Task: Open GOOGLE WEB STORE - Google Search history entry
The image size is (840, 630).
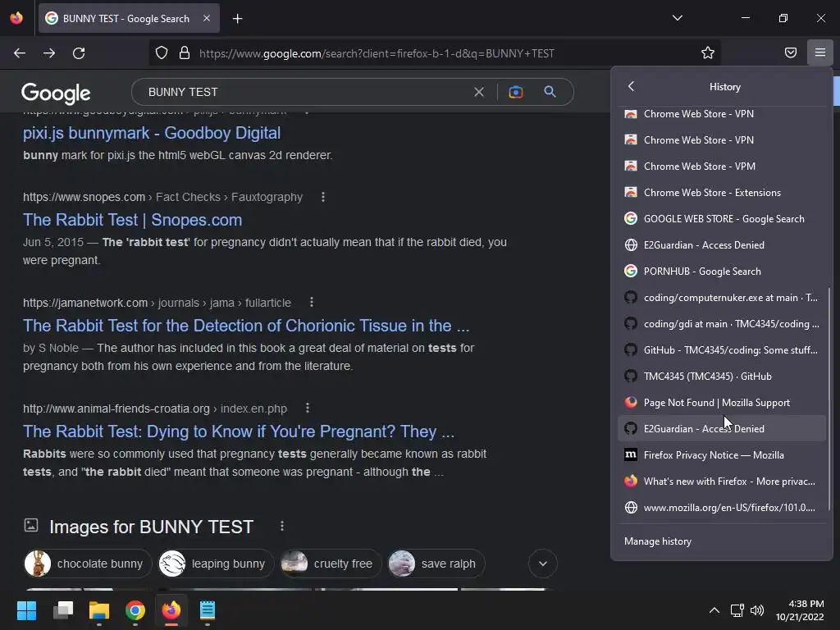Action: [722, 218]
